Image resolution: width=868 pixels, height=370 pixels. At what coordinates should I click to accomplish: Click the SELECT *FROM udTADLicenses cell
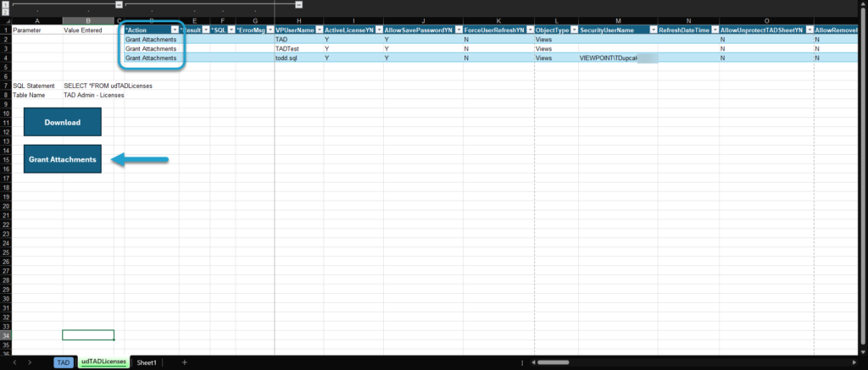[x=108, y=86]
